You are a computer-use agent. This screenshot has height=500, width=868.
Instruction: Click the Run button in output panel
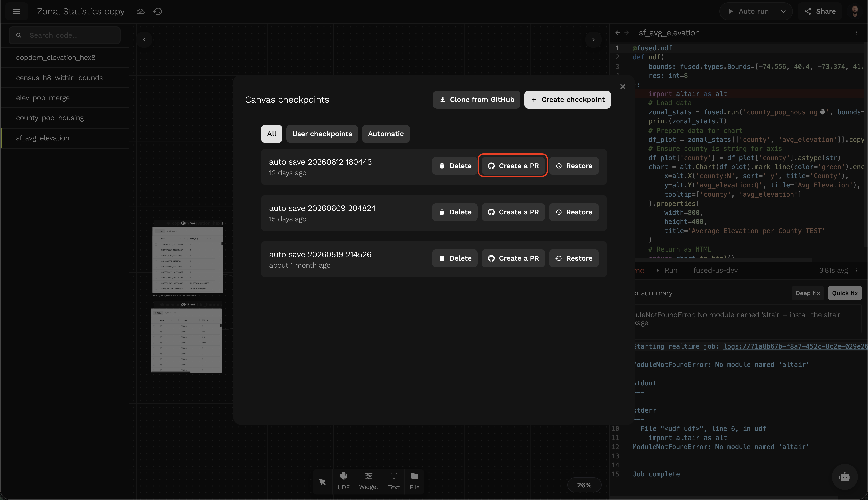point(667,270)
